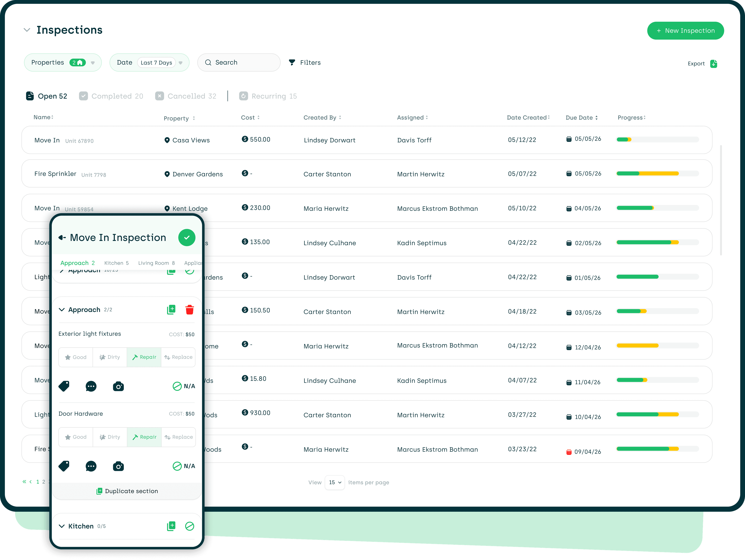
Task: Open the Kitchen tab in the inspection
Action: (116, 263)
